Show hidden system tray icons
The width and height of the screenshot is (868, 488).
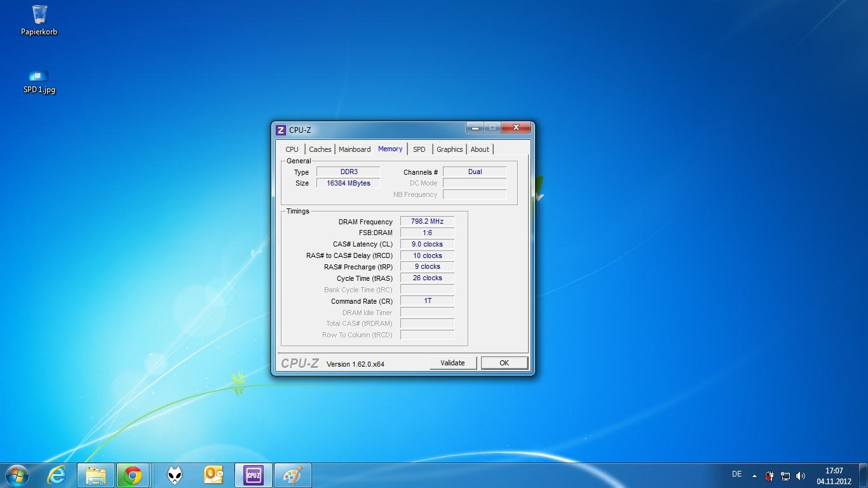pos(754,476)
